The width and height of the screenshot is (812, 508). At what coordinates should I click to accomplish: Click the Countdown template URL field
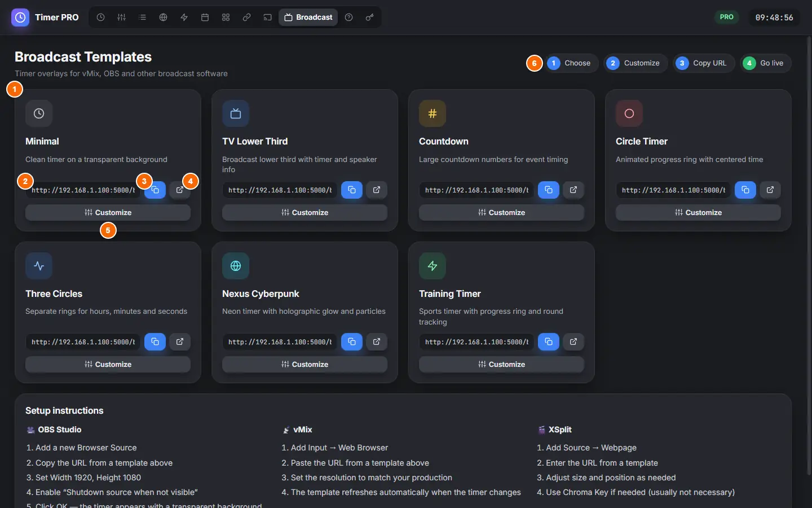point(476,190)
